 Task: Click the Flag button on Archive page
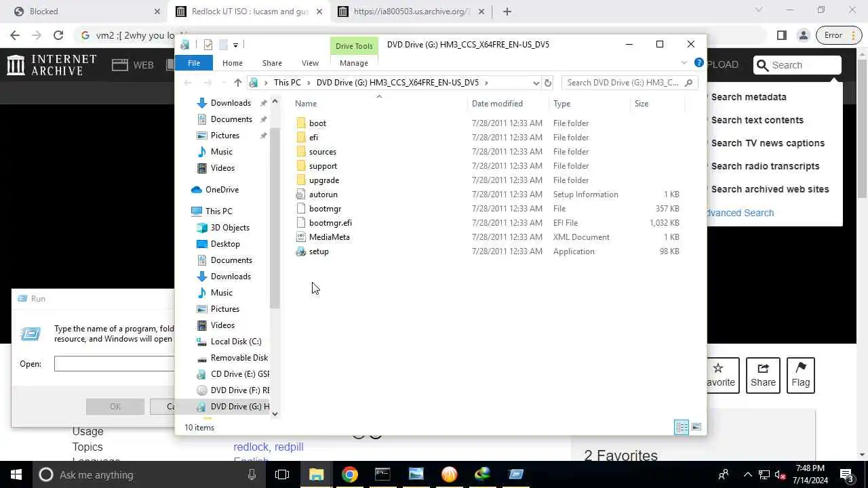tap(801, 375)
